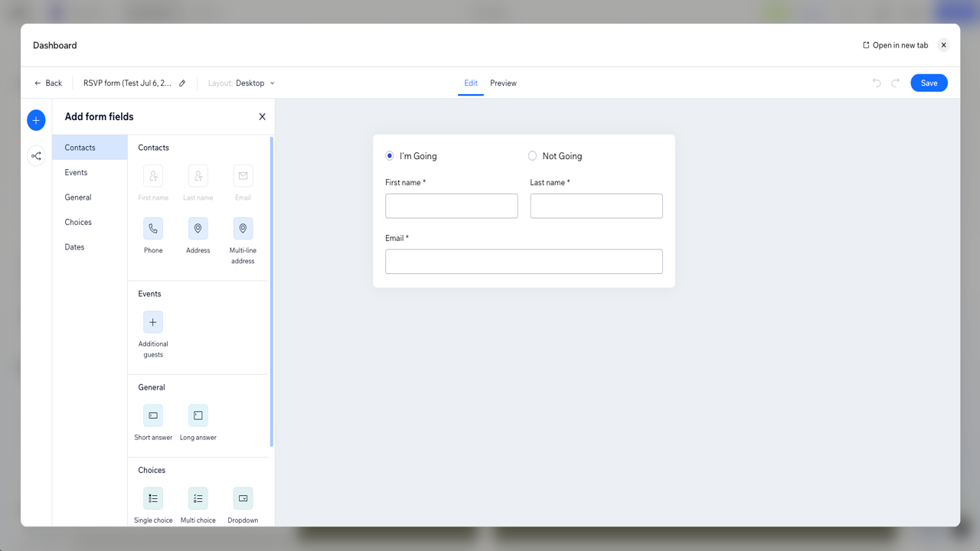Switch to the Preview tab
The width and height of the screenshot is (980, 551).
[x=503, y=83]
